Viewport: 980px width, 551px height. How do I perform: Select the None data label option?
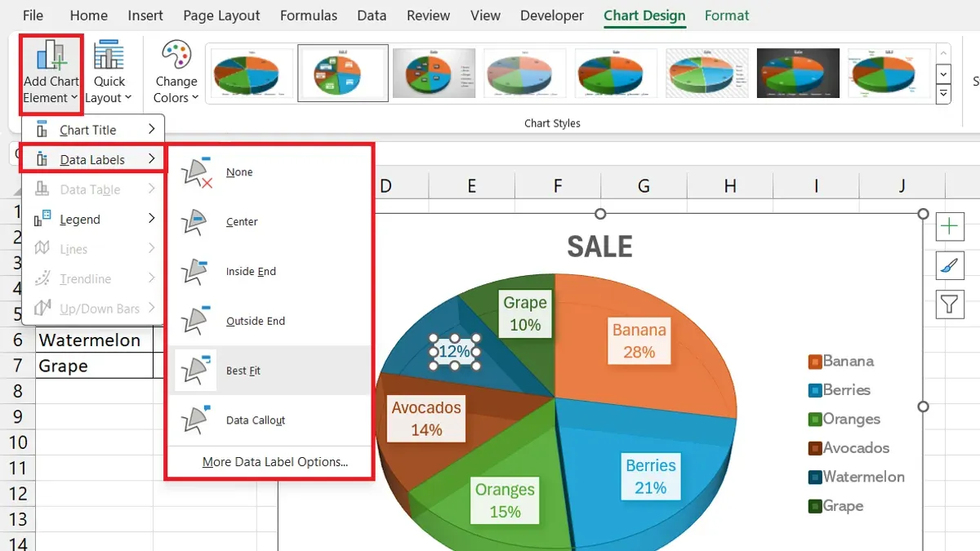(269, 172)
